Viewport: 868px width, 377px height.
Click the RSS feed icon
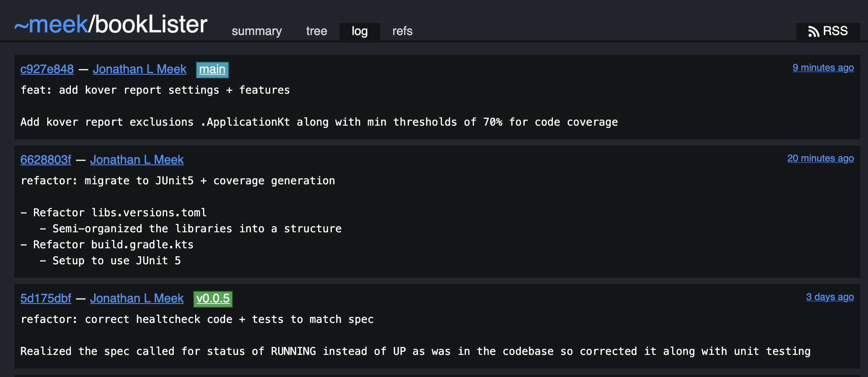point(814,32)
